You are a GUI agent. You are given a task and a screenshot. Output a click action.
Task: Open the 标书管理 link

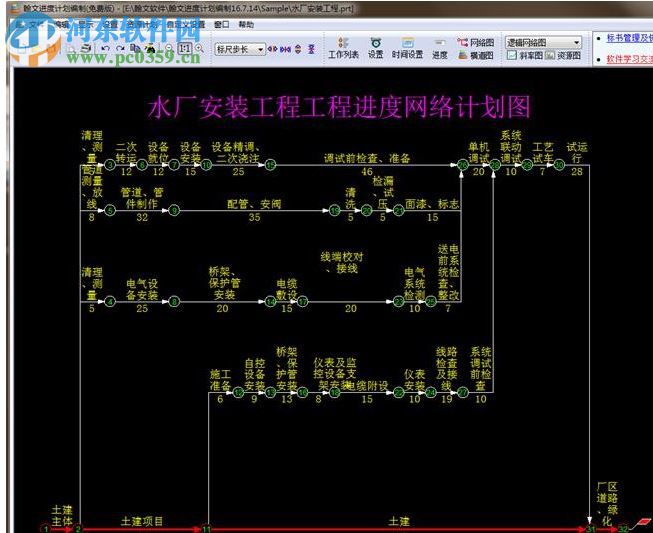629,38
